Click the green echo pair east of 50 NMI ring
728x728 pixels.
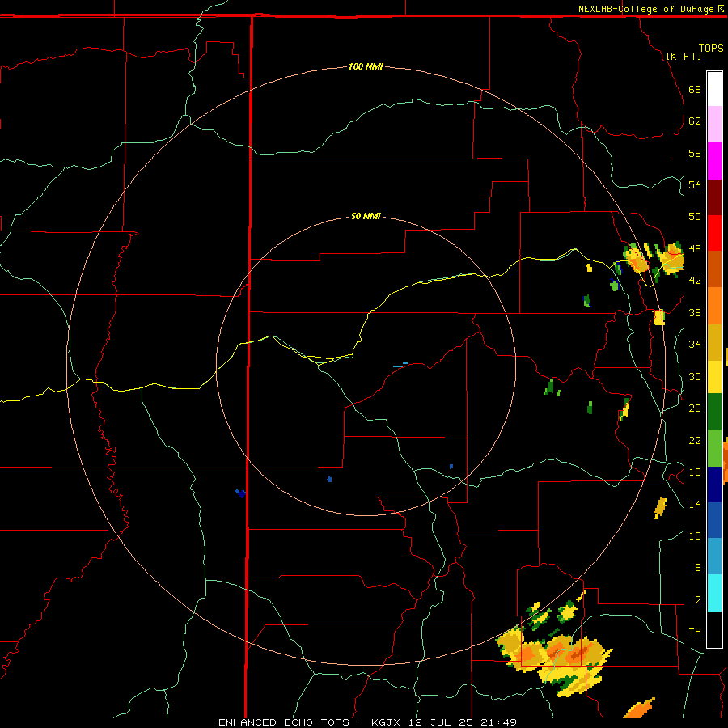[x=552, y=387]
